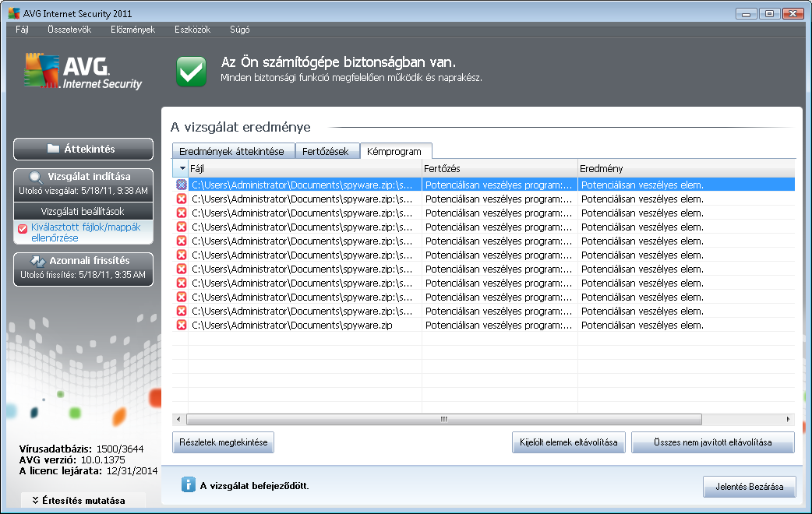Click the folder icon on Áttekintés button
Image resolution: width=812 pixels, height=514 pixels.
(53, 149)
